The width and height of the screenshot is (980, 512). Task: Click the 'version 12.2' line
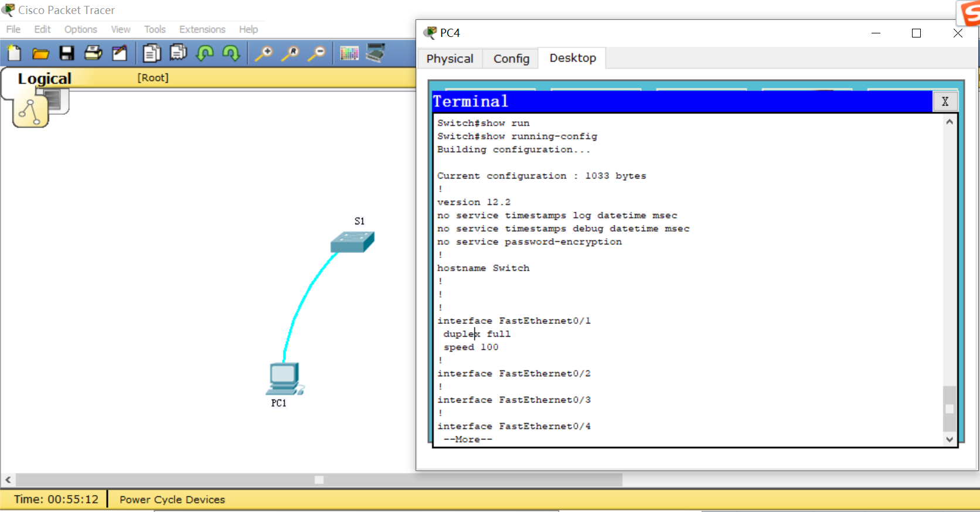(474, 202)
